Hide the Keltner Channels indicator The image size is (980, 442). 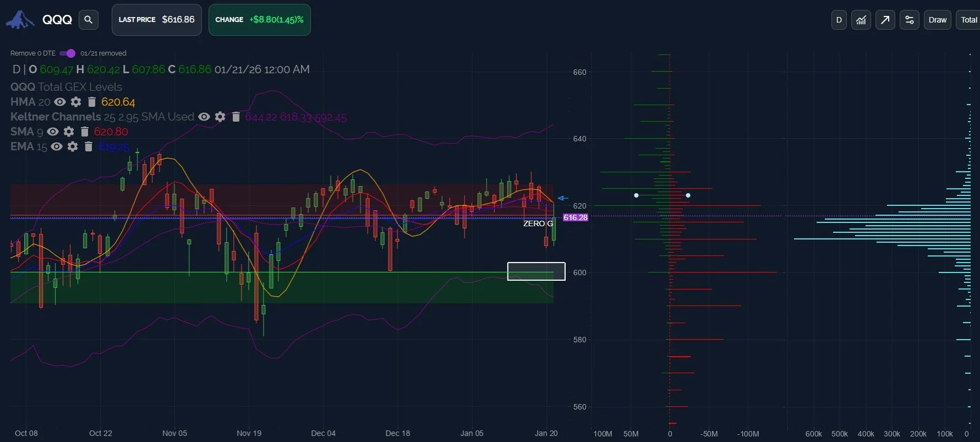204,117
